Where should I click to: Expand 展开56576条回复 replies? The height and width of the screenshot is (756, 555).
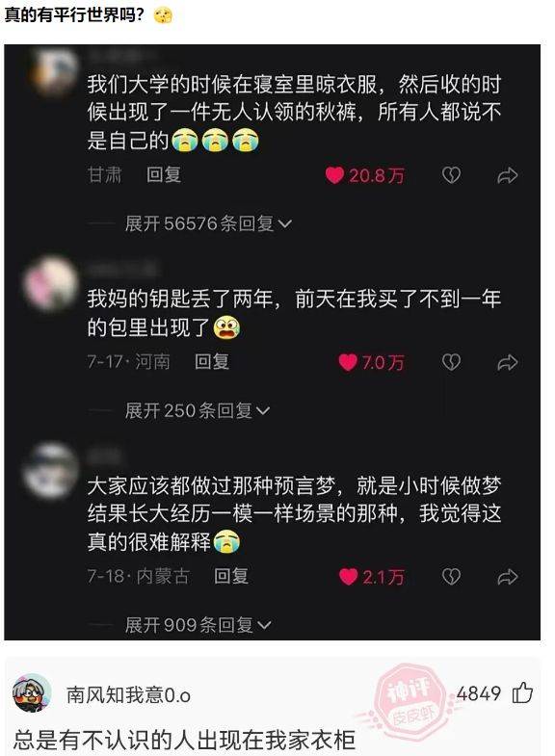point(208,223)
